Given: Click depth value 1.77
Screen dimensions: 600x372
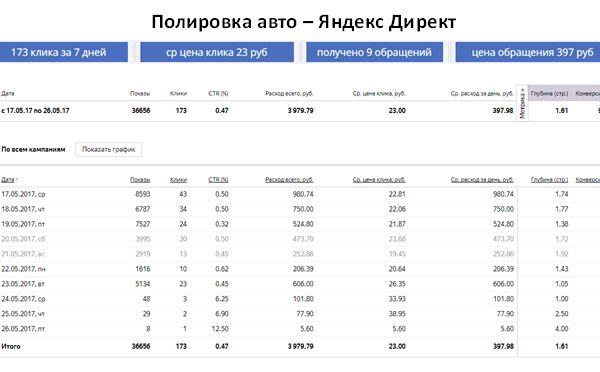Looking at the screenshot, I should click(x=562, y=209).
